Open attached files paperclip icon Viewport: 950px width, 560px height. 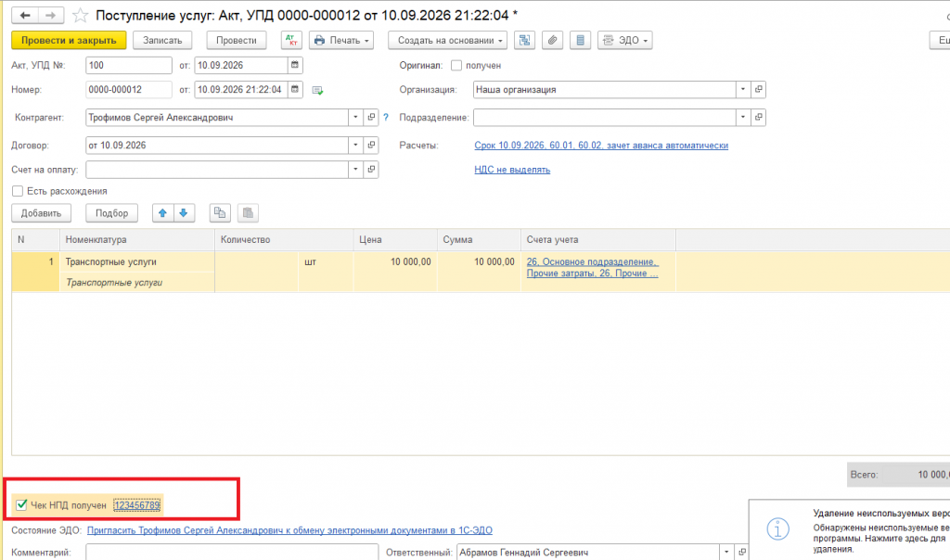coord(552,41)
